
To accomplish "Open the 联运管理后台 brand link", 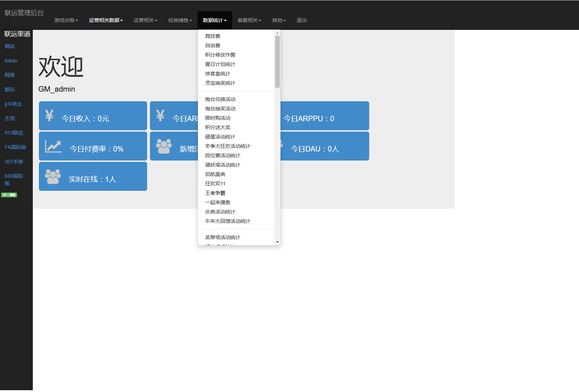I will 24,13.
